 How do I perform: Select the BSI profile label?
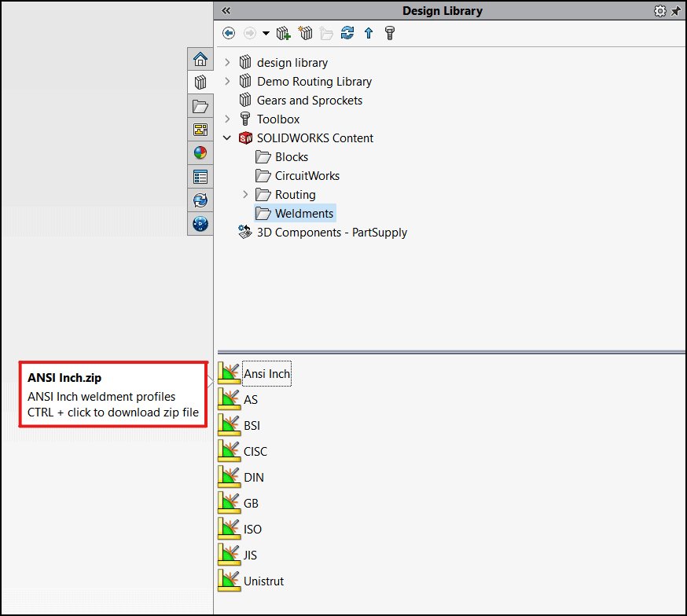pos(252,425)
